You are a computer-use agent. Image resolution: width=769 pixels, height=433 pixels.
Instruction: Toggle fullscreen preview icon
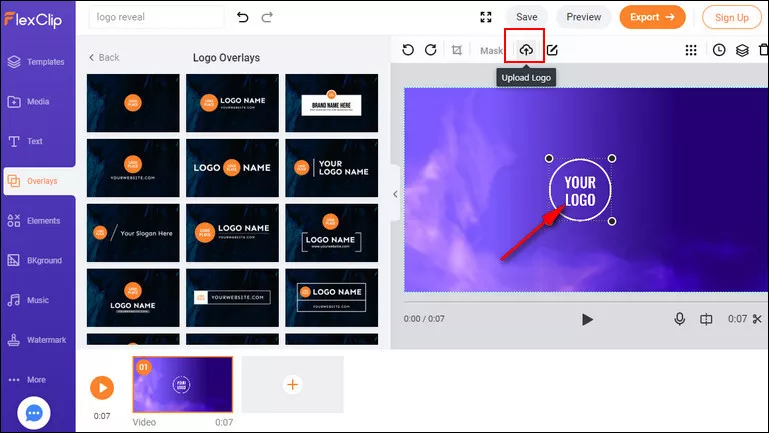(486, 17)
